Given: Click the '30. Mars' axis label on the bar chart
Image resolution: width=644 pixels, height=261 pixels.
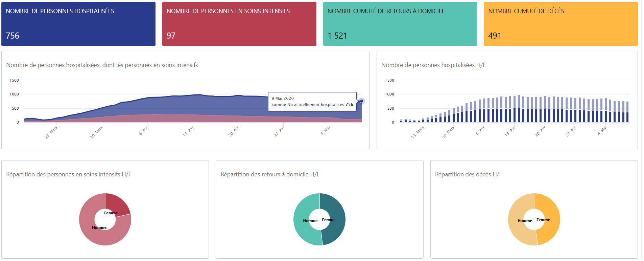Looking at the screenshot, I should tap(448, 132).
